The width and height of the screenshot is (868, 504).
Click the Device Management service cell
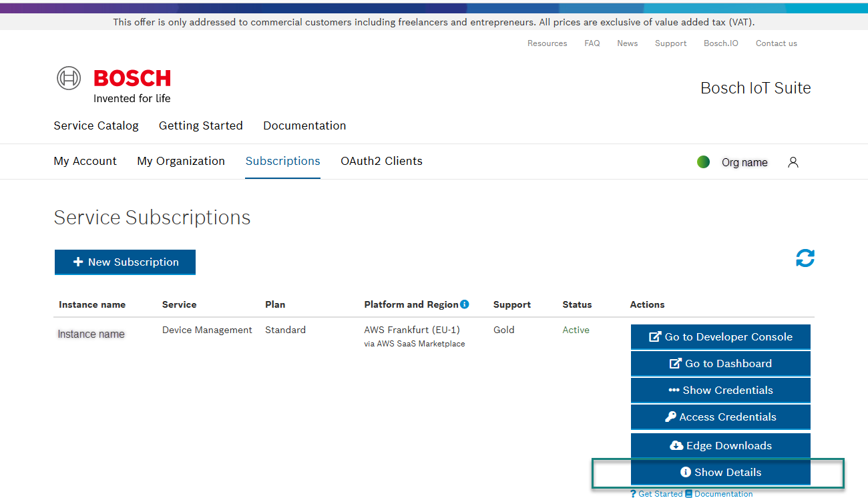(x=207, y=330)
